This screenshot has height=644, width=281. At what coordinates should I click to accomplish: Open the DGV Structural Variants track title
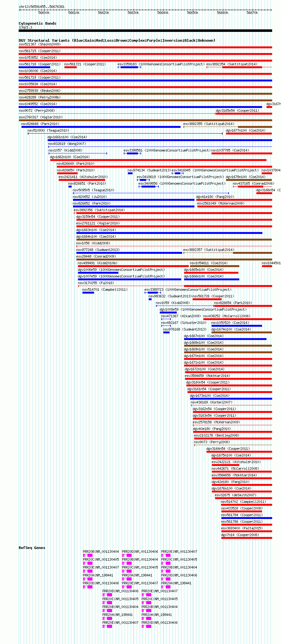(x=117, y=40)
